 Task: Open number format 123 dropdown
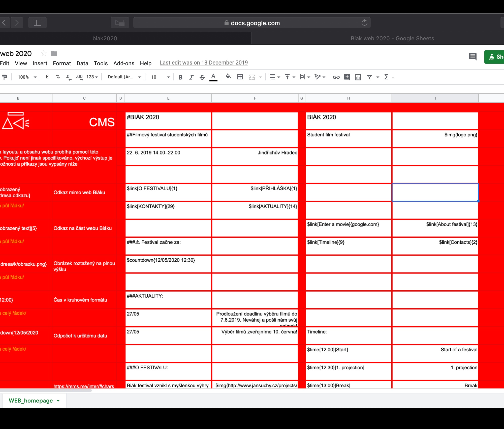(92, 77)
